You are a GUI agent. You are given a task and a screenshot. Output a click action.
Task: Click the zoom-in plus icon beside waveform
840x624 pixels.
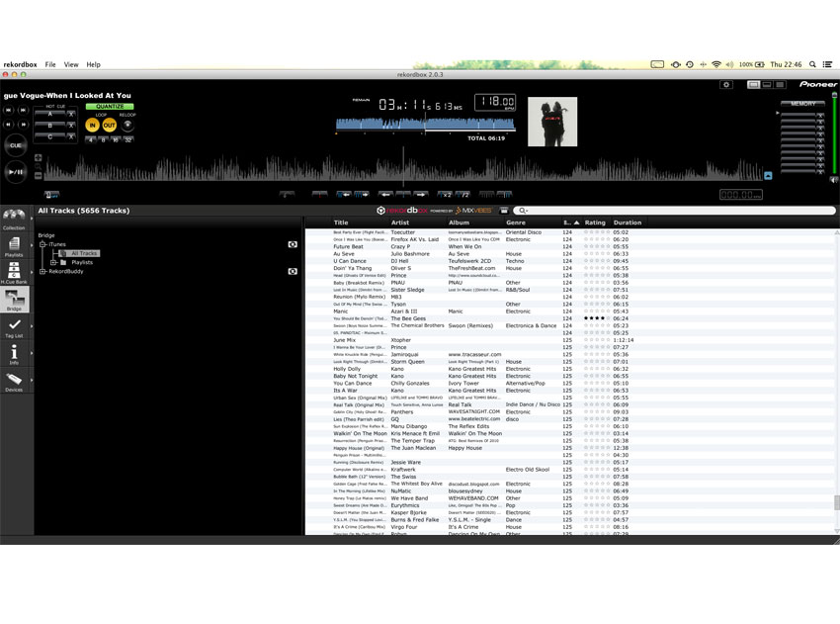tap(38, 157)
